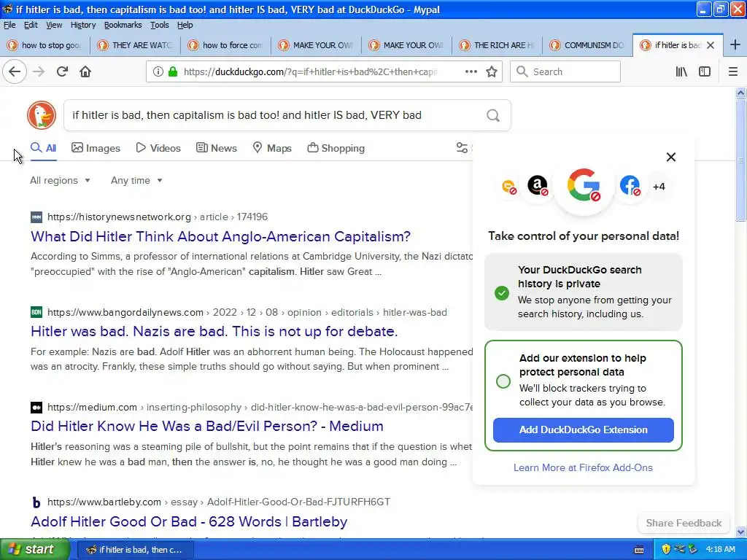The height and width of the screenshot is (560, 747).
Task: Click the DuckDuckGo duck logo
Action: 42,115
